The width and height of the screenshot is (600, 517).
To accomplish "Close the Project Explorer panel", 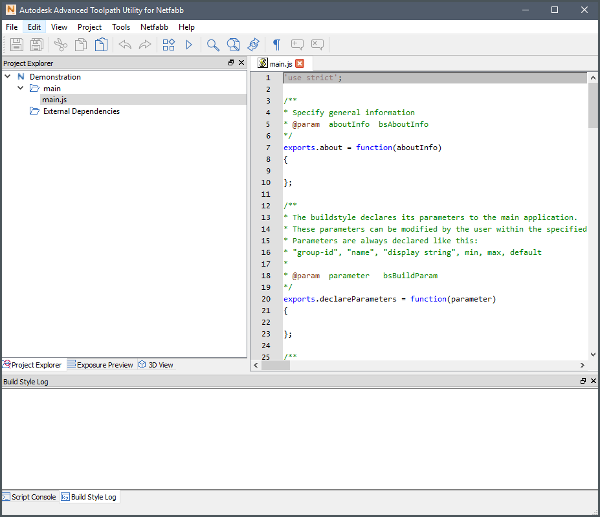I will click(x=241, y=63).
